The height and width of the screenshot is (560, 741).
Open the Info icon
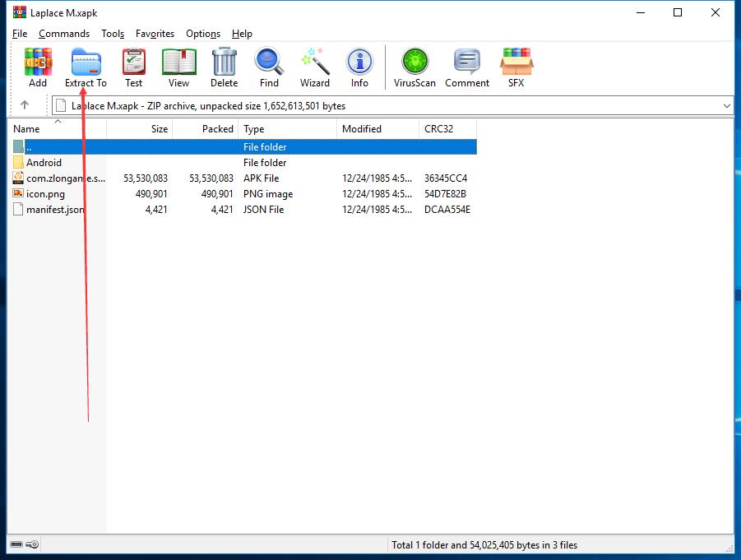point(359,66)
